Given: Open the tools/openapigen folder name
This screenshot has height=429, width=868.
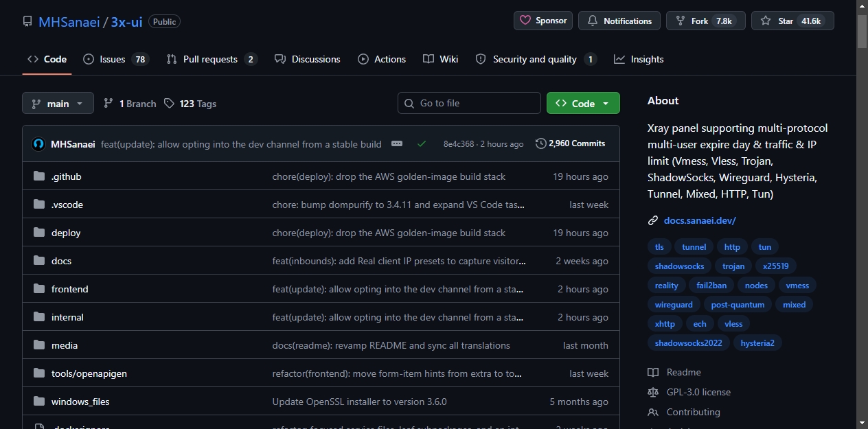Looking at the screenshot, I should [x=89, y=373].
